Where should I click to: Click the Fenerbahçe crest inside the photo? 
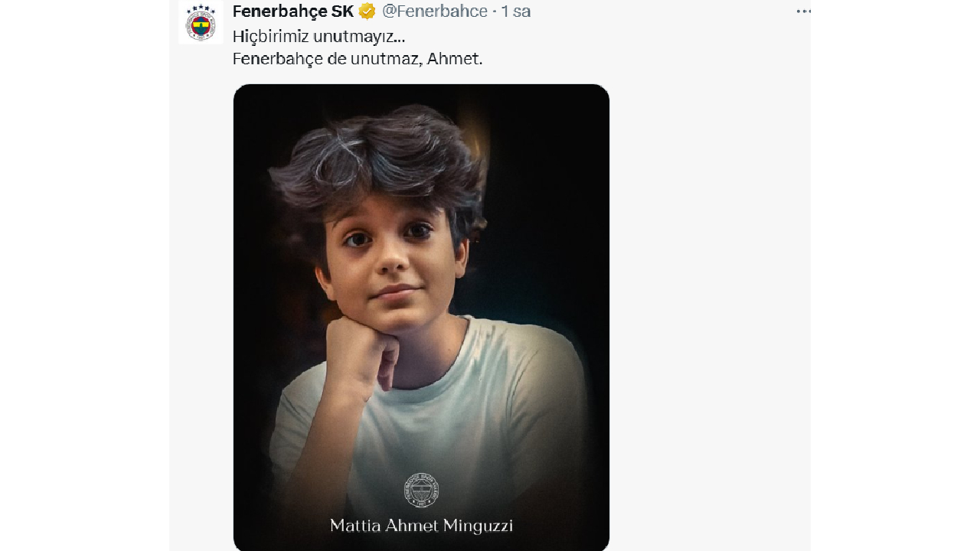pos(421,490)
